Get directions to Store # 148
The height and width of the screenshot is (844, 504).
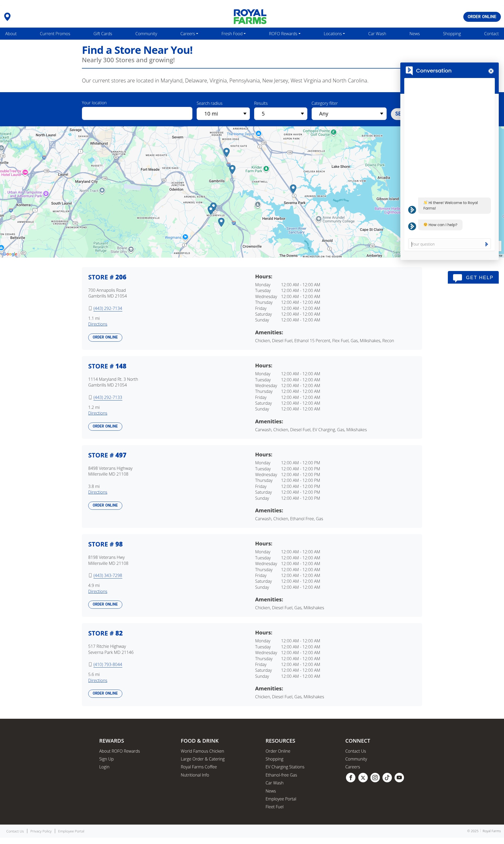97,413
